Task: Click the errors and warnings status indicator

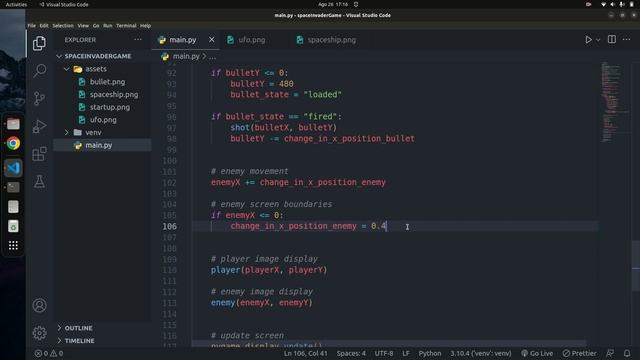Action: 49,353
